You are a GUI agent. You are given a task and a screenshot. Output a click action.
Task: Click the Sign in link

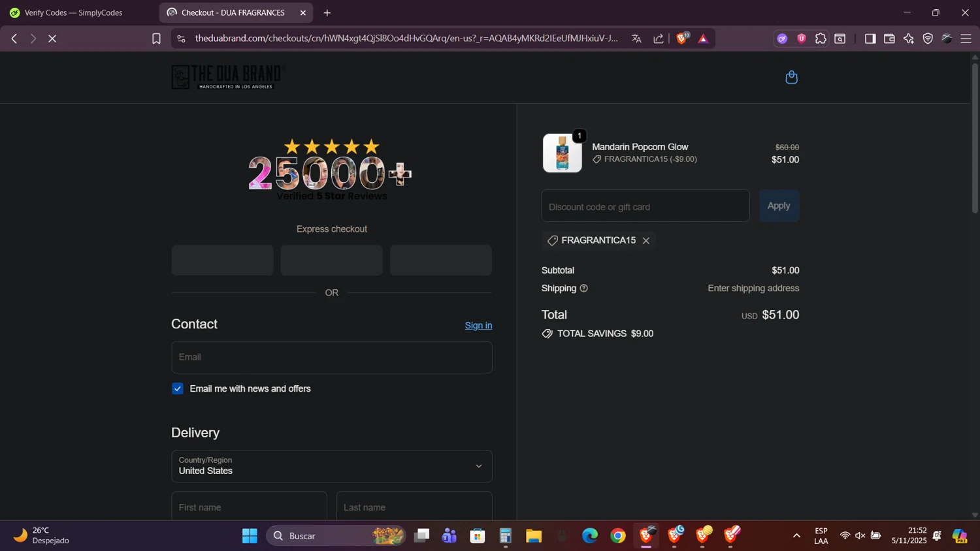click(x=478, y=325)
